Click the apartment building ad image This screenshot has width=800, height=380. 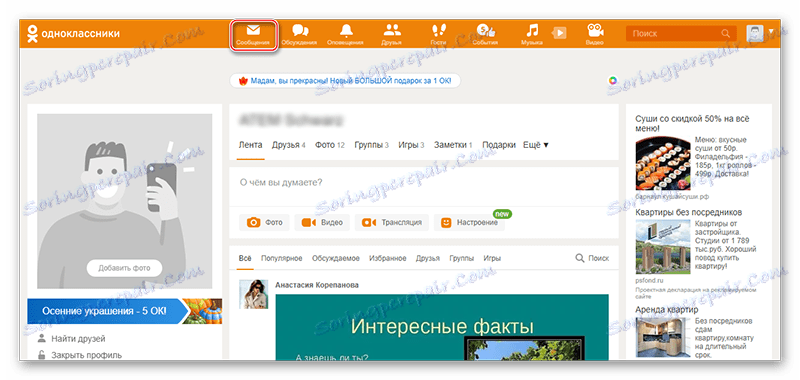[663, 247]
